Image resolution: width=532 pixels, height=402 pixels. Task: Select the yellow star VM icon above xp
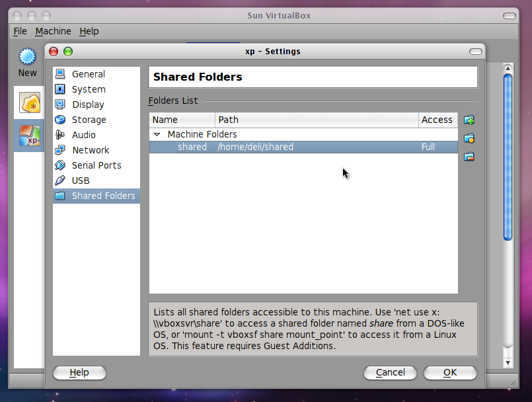click(x=29, y=102)
